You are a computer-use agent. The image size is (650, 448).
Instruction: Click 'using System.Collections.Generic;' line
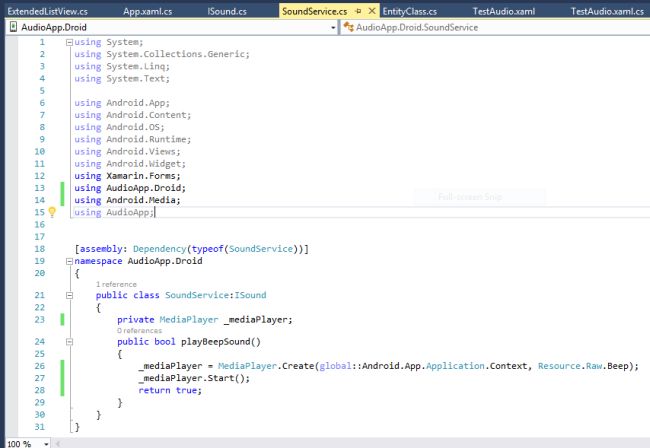click(162, 54)
